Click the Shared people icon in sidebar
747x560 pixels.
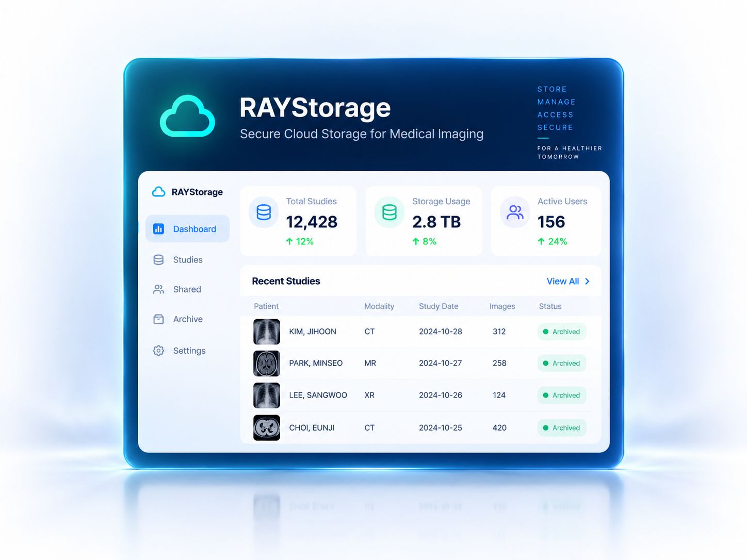[x=158, y=289]
